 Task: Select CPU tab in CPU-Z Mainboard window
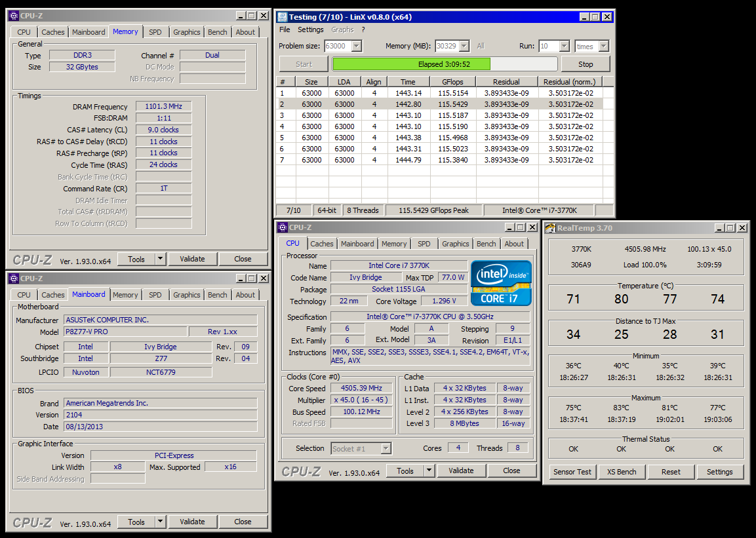tap(24, 295)
